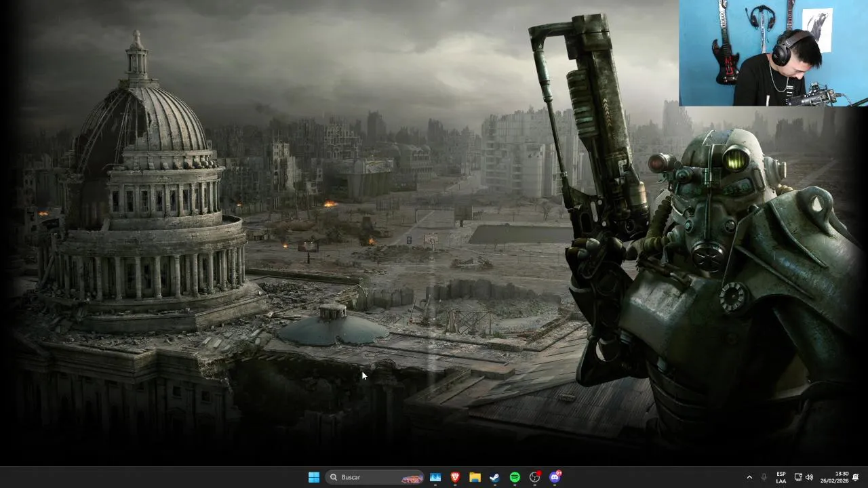The width and height of the screenshot is (868, 488).
Task: Open notifications bell icon
Action: tap(856, 477)
